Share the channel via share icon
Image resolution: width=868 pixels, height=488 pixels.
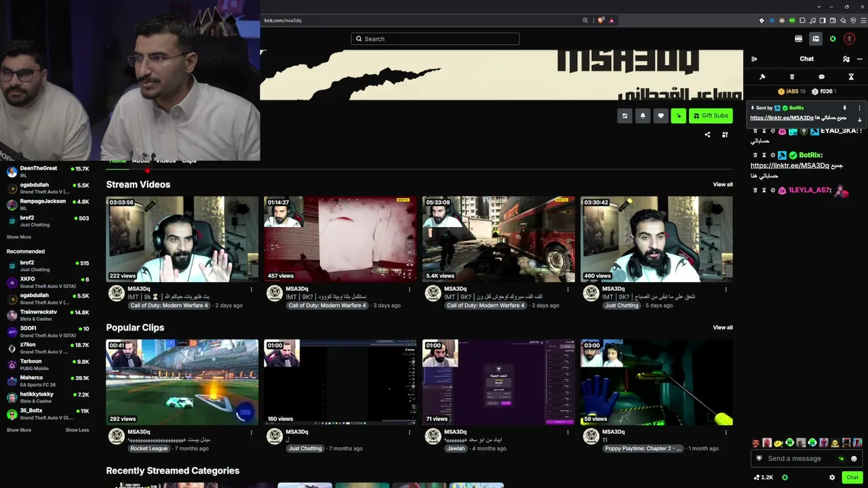pyautogui.click(x=707, y=135)
